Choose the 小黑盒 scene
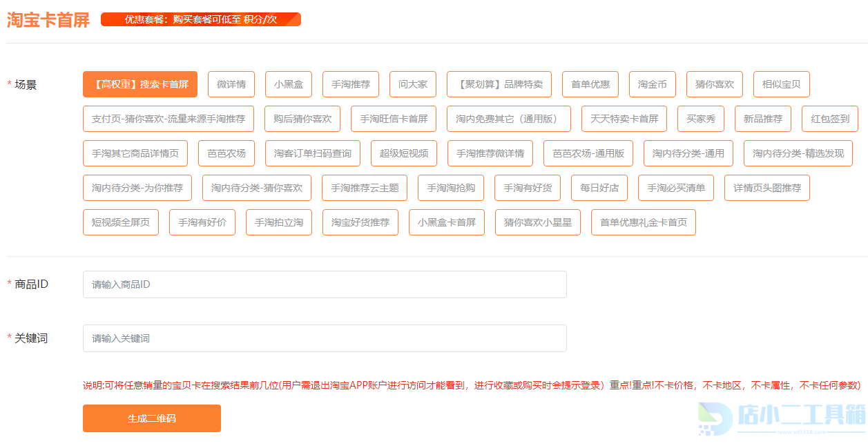868x446 pixels. coord(289,84)
